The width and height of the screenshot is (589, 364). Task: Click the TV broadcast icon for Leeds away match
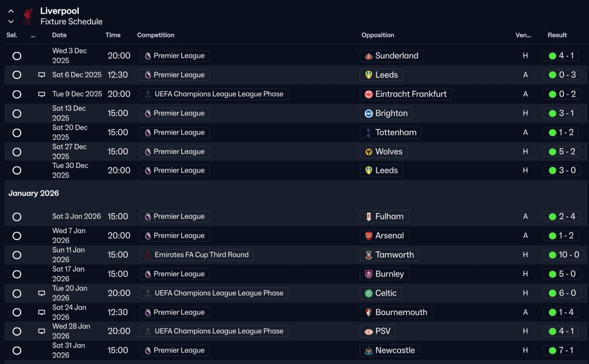point(41,75)
